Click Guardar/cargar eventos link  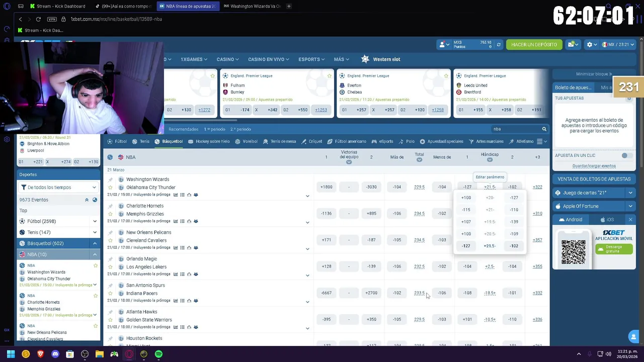[594, 166]
